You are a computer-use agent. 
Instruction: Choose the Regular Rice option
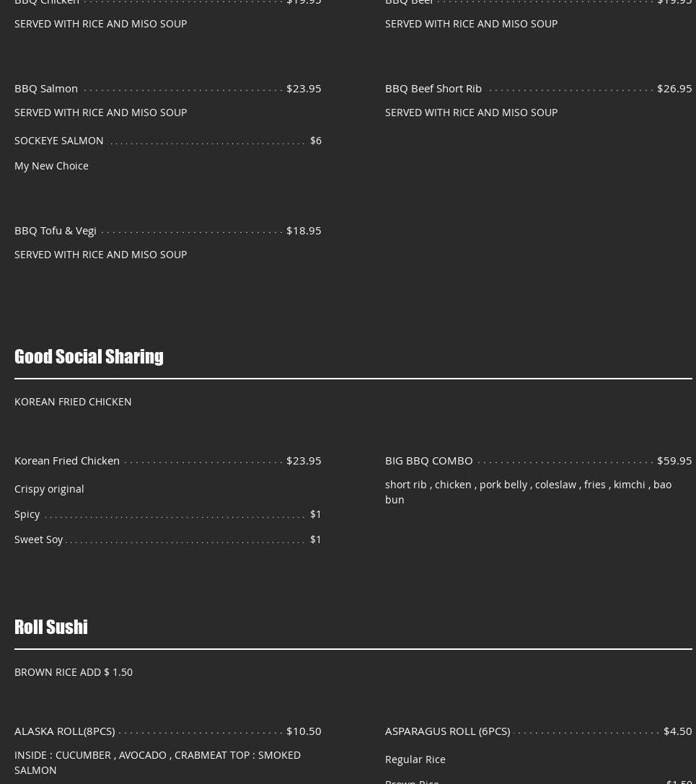click(415, 759)
